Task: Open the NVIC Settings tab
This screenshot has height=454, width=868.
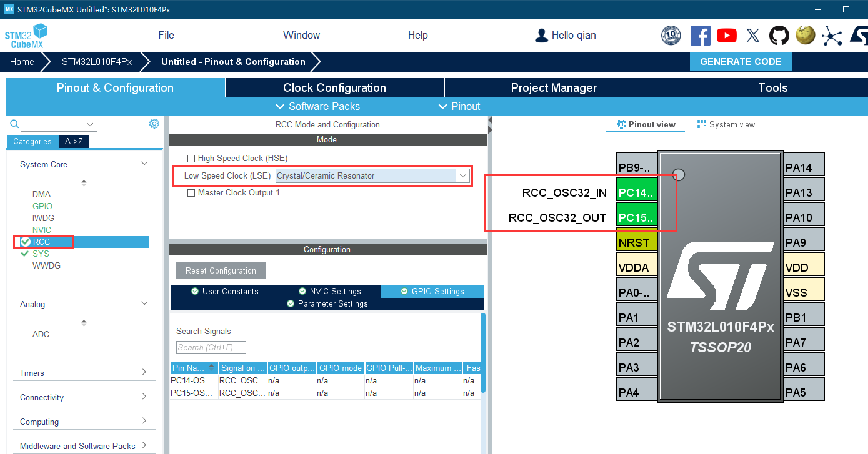Action: [329, 291]
